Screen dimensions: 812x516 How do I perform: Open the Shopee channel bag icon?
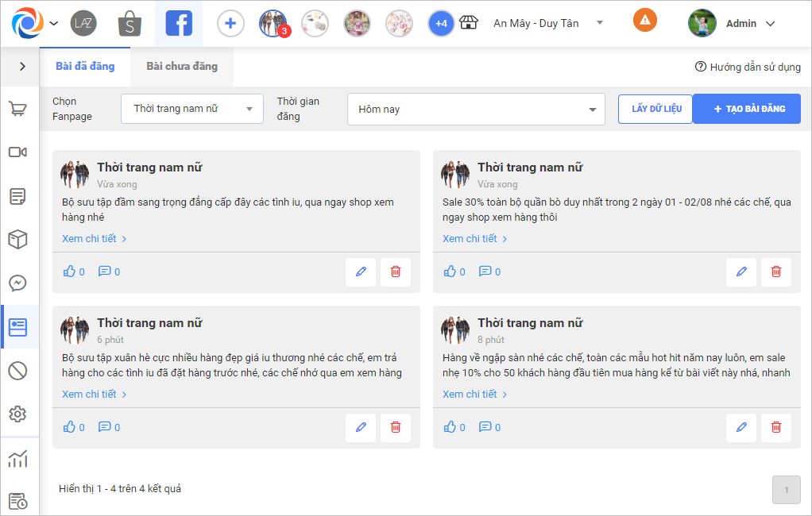130,24
